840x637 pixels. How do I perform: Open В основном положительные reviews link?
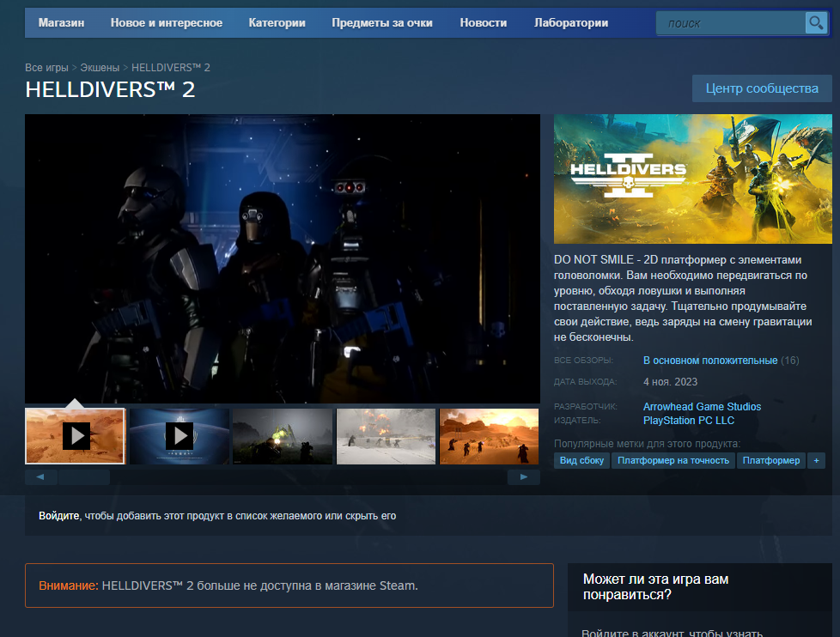coord(710,361)
